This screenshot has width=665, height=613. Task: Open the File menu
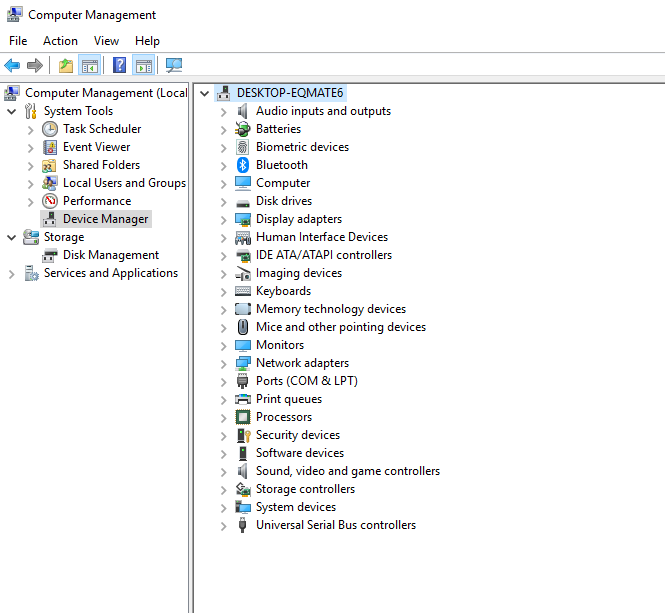click(x=18, y=41)
